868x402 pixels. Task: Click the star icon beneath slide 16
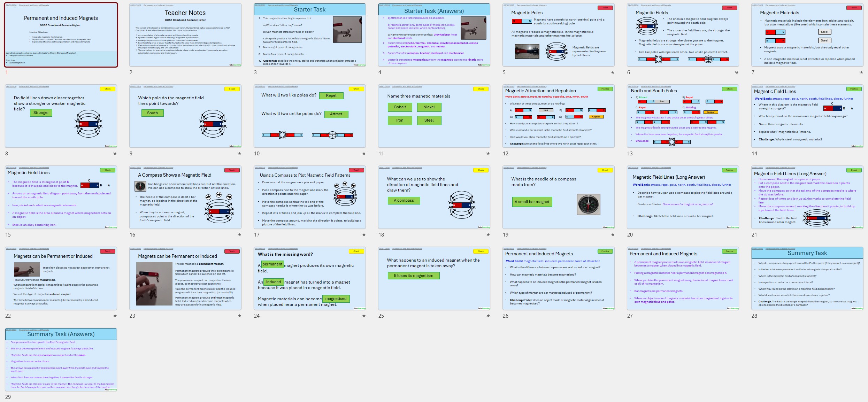239,235
